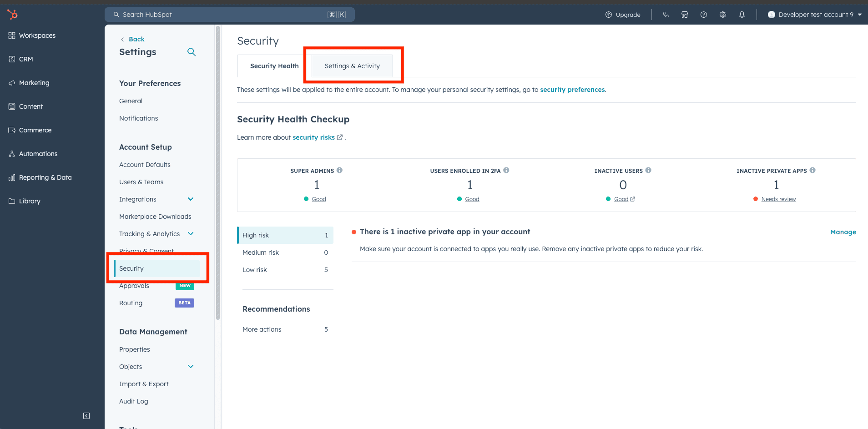Screen dimensions: 868x429
Task: Switch to the Settings & Activity tab
Action: click(x=352, y=66)
